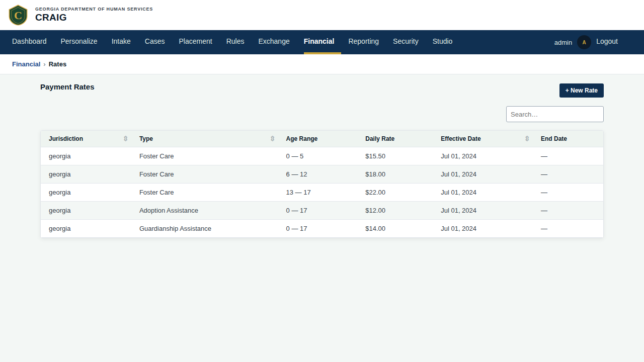Click the Daily Rate column header
Viewport: 644px width, 362px height.
pyautogui.click(x=380, y=139)
